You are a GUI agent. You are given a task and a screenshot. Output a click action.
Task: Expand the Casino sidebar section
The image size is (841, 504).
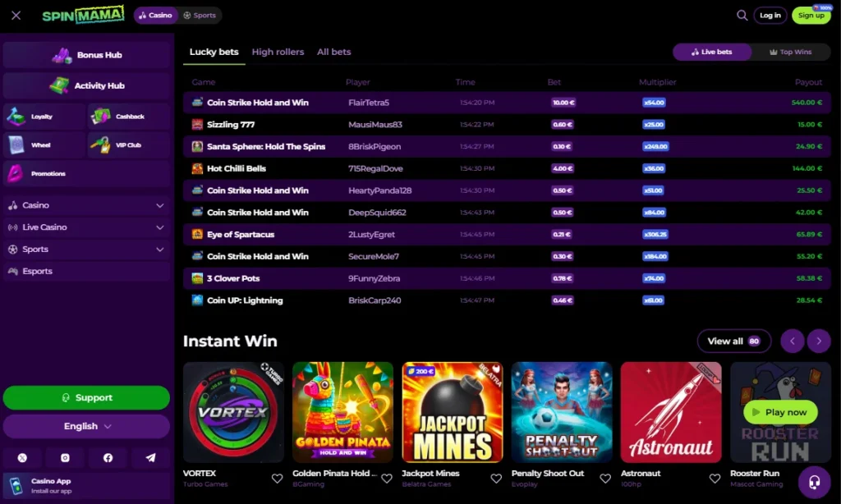coord(86,205)
